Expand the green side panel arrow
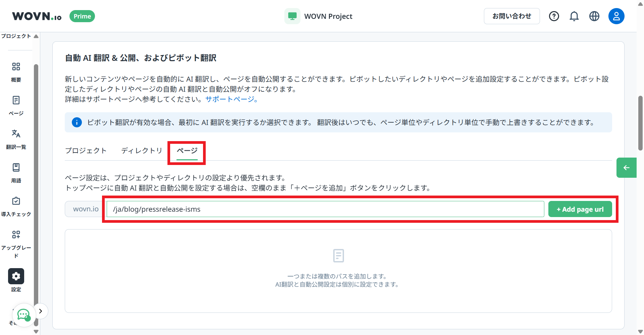 click(x=626, y=168)
